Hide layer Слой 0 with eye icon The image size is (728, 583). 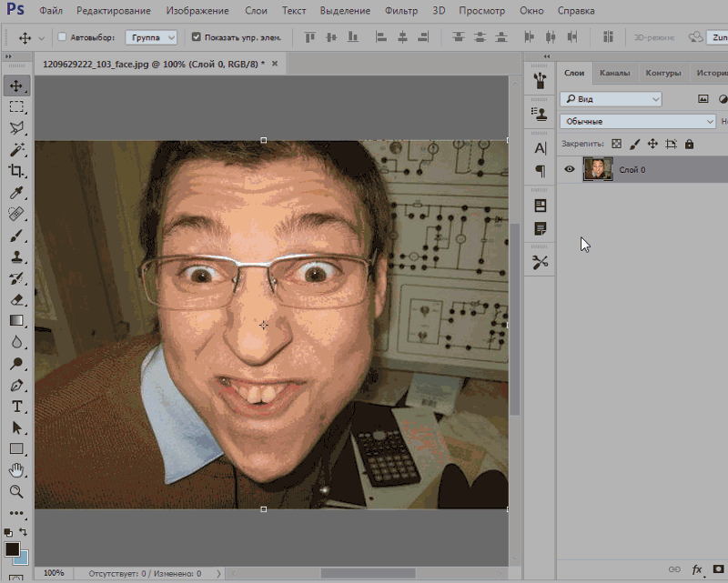tap(570, 169)
